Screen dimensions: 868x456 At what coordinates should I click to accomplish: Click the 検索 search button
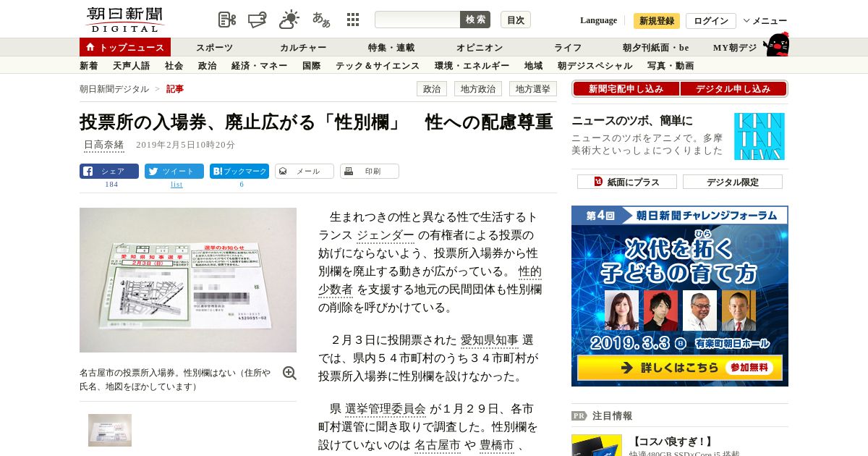pyautogui.click(x=475, y=20)
